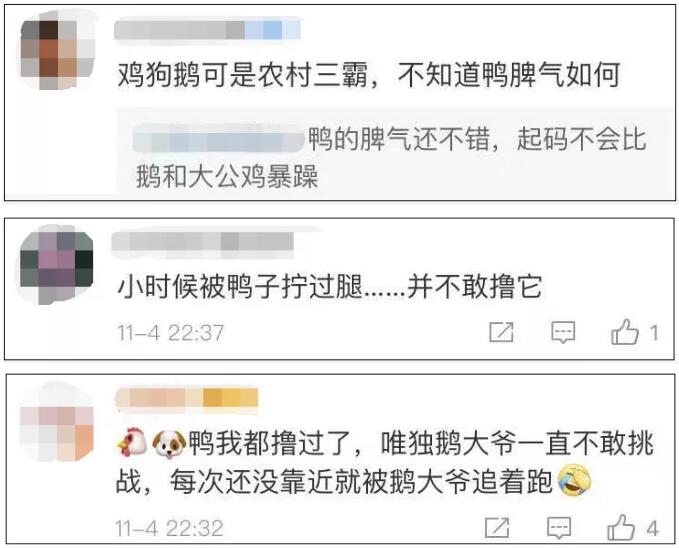Viewport: 679px width, 548px height.
Task: Open replies on the 22:37 comment
Action: 563,332
